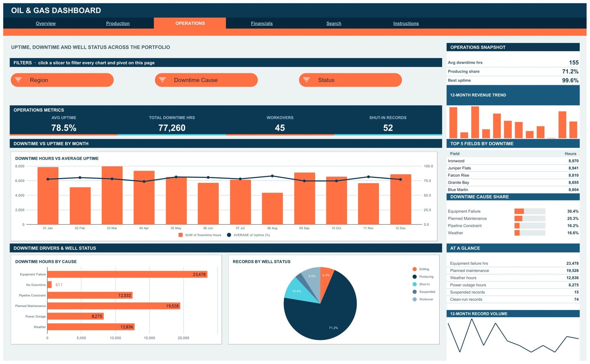This screenshot has height=364, width=590.
Task: Click the Suspended legend marker
Action: tap(414, 292)
